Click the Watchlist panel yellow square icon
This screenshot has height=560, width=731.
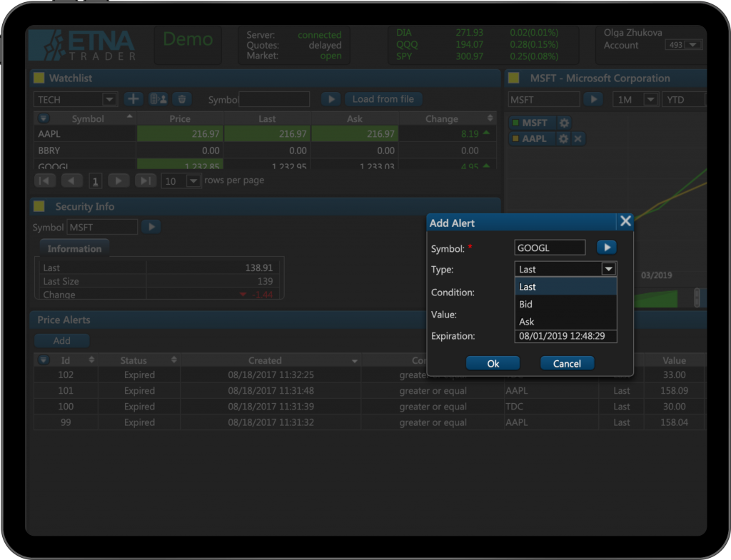[39, 78]
